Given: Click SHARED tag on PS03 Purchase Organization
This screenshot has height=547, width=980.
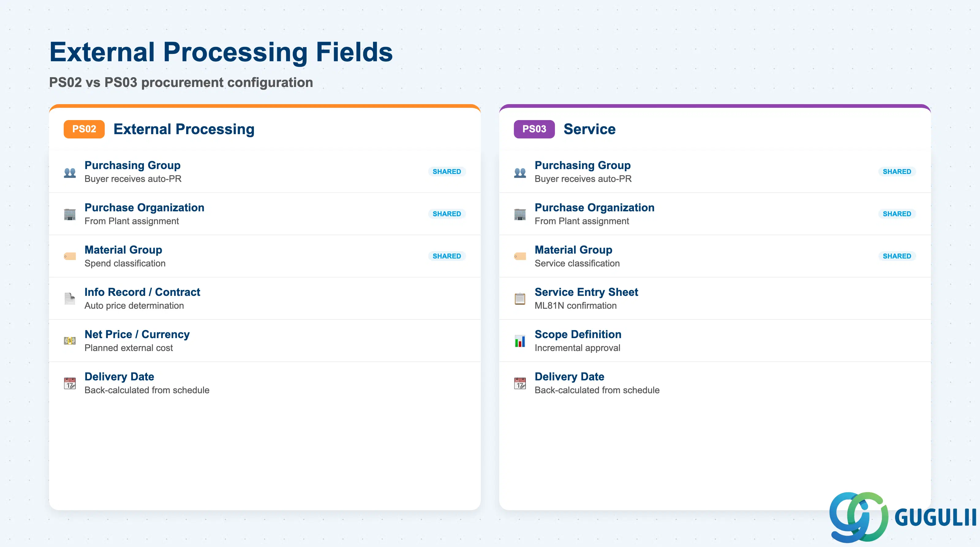Looking at the screenshot, I should pyautogui.click(x=897, y=214).
